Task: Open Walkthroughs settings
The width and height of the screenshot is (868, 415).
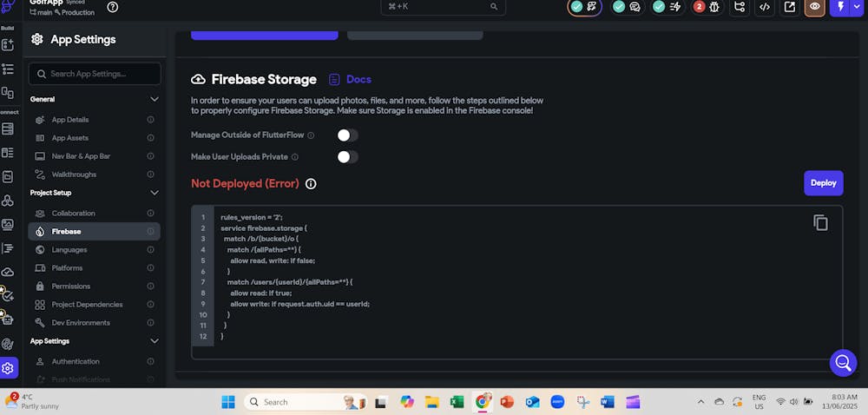Action: pos(94,175)
